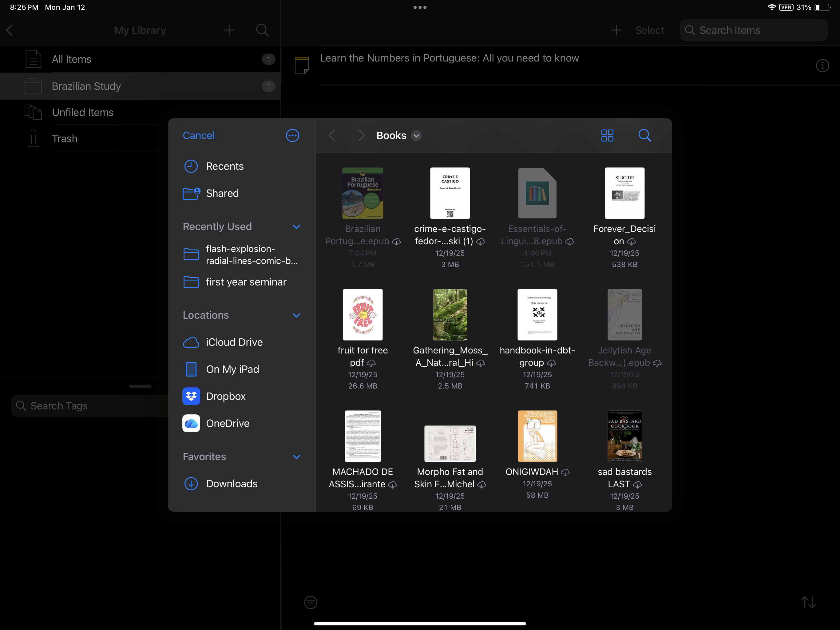Select the fruit for free pdf file
Screen dimensions: 840x630
(363, 315)
